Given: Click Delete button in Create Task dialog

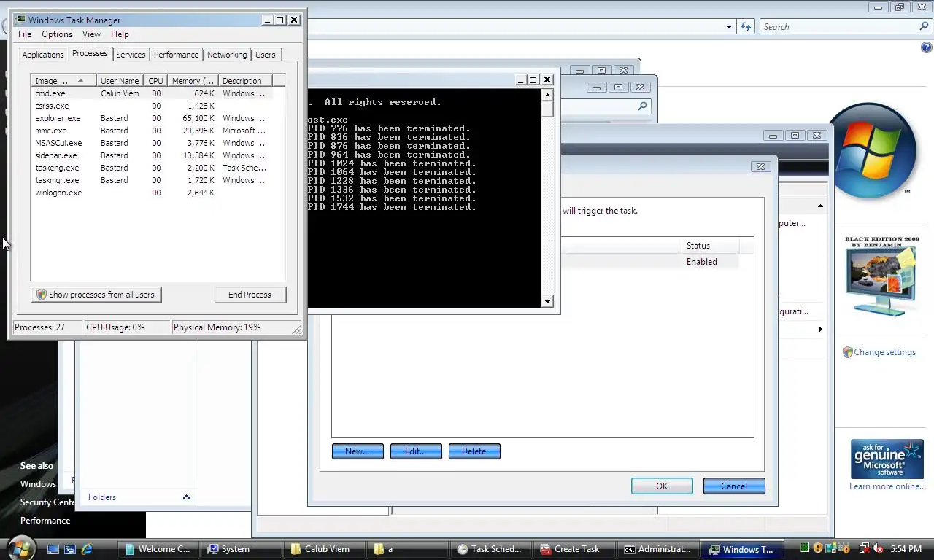Looking at the screenshot, I should click(474, 451).
